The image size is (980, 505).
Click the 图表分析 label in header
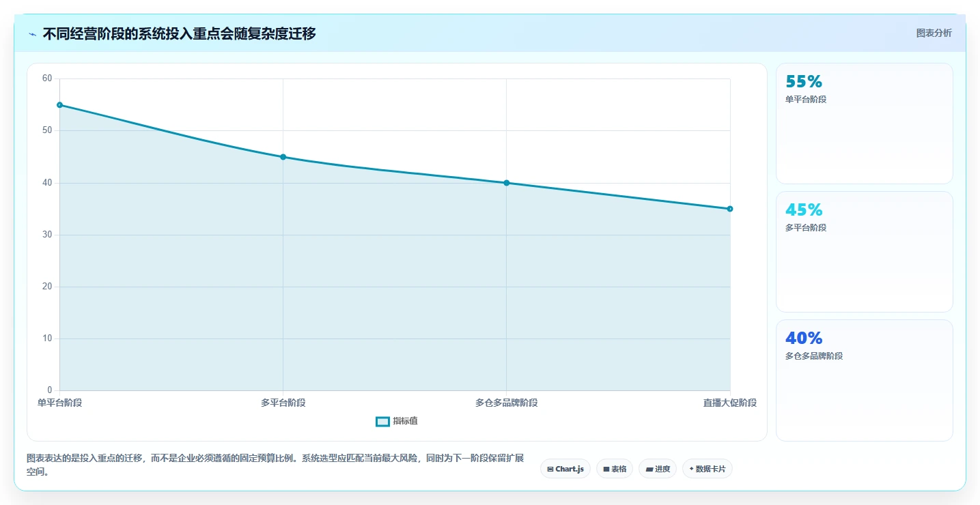934,33
